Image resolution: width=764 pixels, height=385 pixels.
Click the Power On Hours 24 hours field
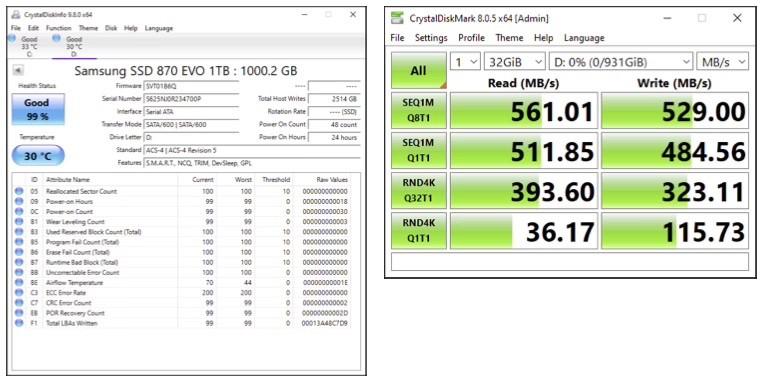[x=334, y=137]
